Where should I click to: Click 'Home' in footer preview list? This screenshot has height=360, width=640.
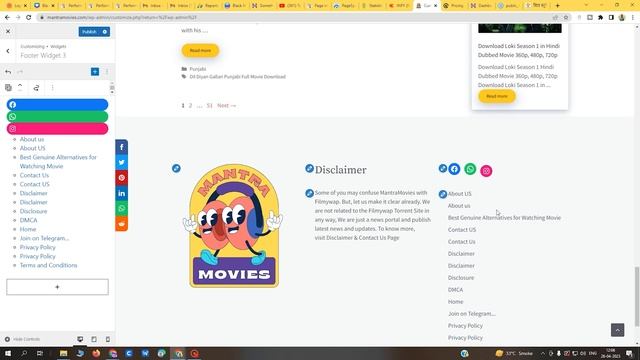tap(456, 302)
